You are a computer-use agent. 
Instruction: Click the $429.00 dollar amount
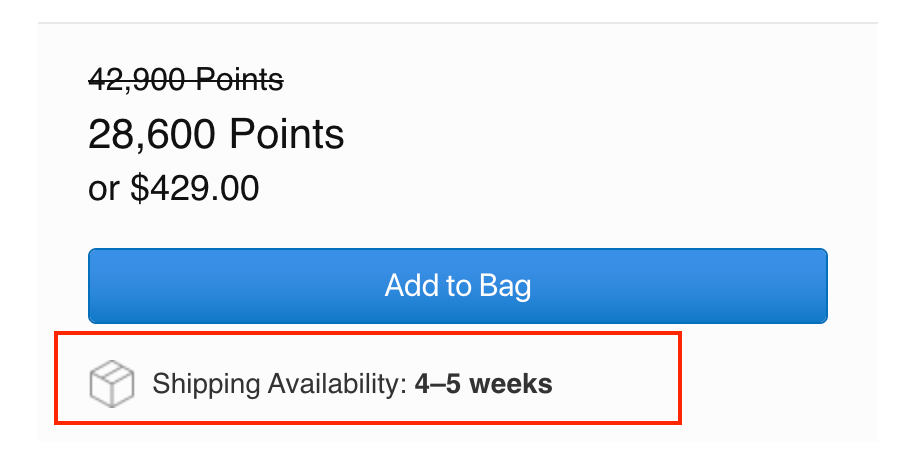tap(195, 188)
